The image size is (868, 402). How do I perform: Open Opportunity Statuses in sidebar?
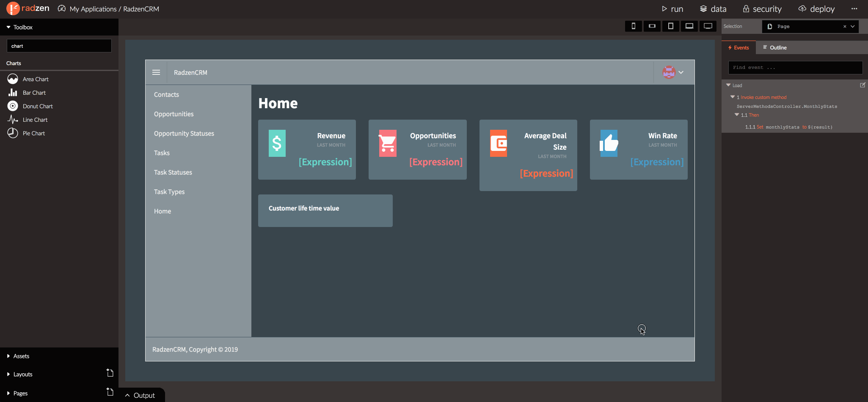[184, 134]
